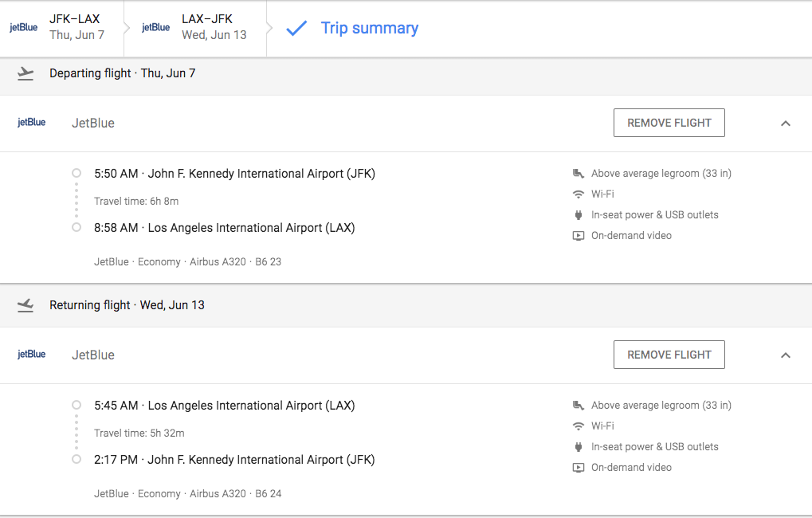Click the departing flight takeoff icon

[25, 73]
